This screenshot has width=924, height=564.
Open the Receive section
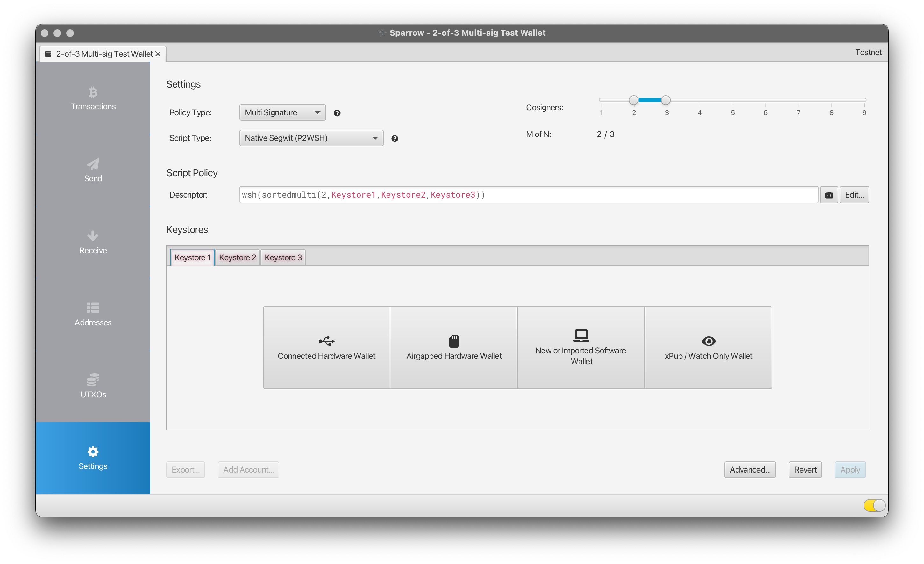click(93, 242)
